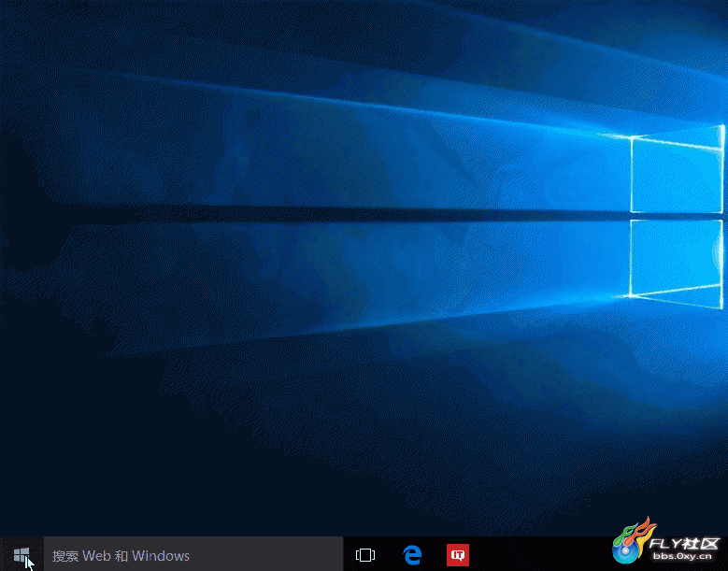728x571 pixels.
Task: Open the red IT app on the taskbar
Action: coord(458,555)
